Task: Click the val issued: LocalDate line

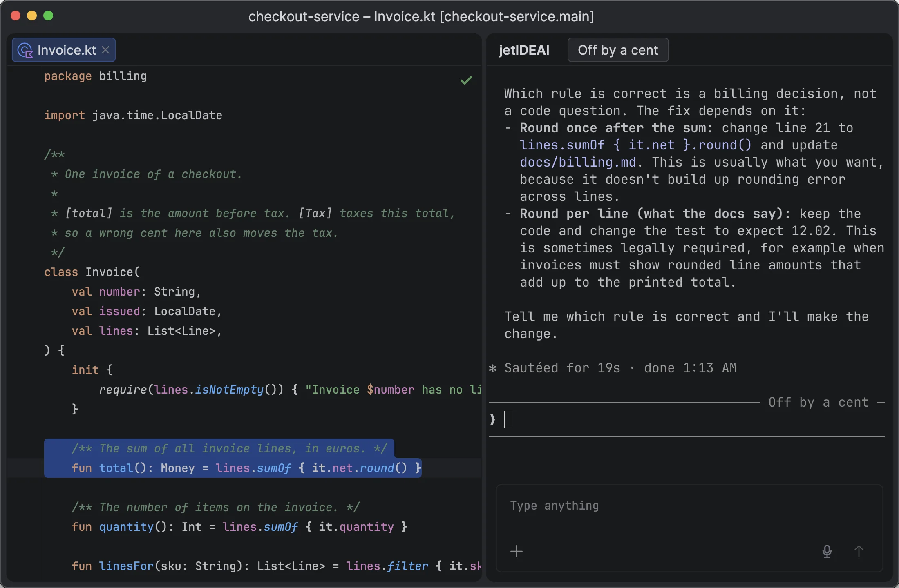Action: coord(147,312)
